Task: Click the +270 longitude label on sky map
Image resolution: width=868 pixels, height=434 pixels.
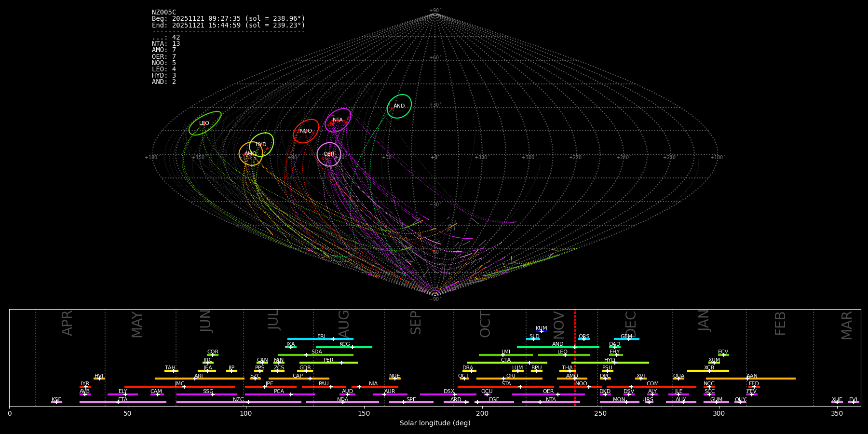Action: tap(575, 157)
